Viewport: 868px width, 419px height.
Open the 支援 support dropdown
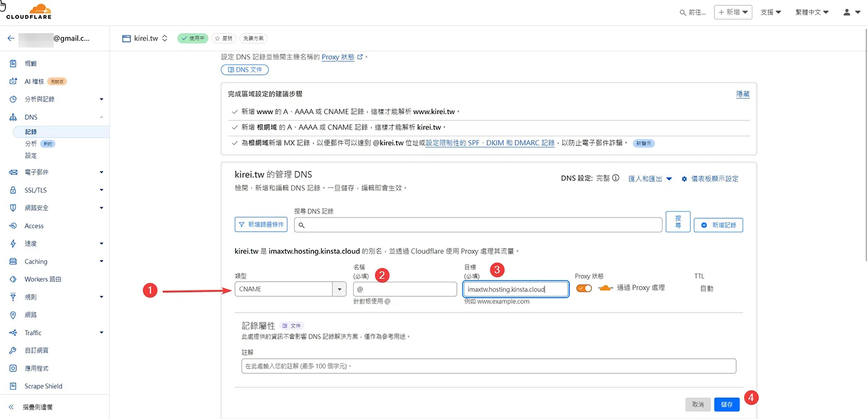coord(770,12)
